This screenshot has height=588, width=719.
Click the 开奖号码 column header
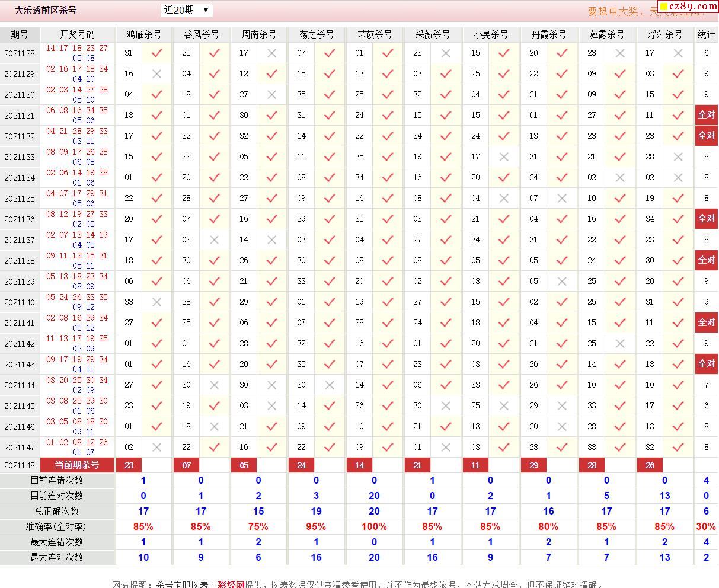(x=77, y=34)
